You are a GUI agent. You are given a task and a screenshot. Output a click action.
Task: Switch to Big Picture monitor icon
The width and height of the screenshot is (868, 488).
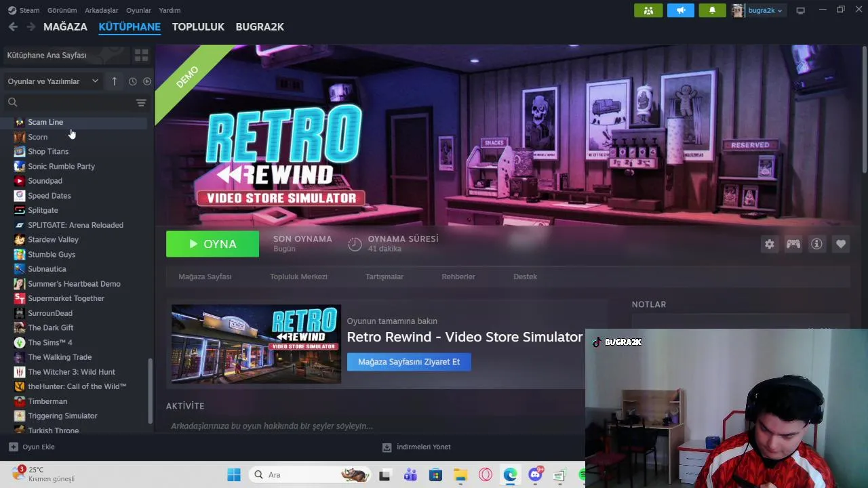click(x=800, y=10)
